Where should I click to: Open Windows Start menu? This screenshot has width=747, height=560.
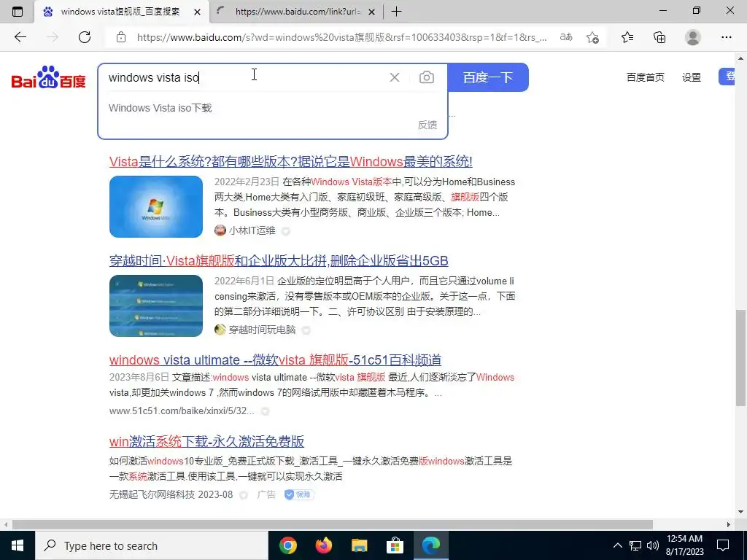[x=18, y=545]
